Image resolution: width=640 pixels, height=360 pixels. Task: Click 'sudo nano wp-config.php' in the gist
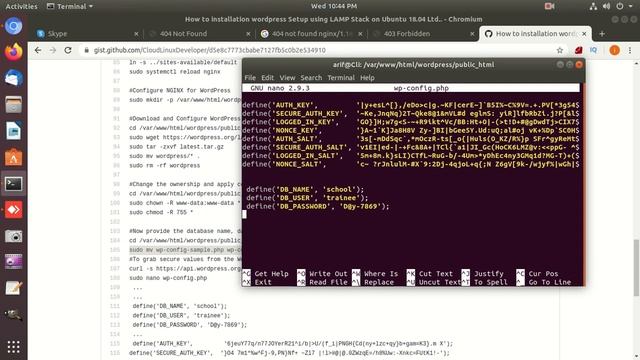click(168, 278)
